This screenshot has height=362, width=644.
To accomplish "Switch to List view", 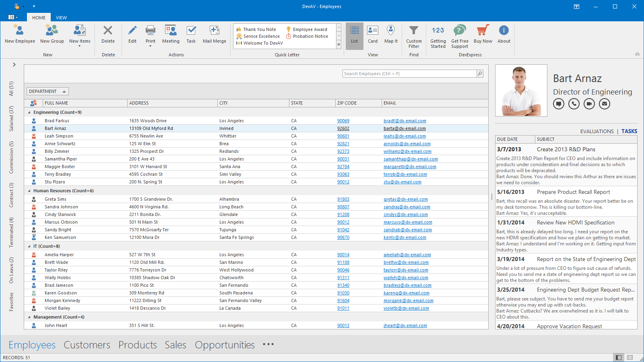I will point(354,36).
